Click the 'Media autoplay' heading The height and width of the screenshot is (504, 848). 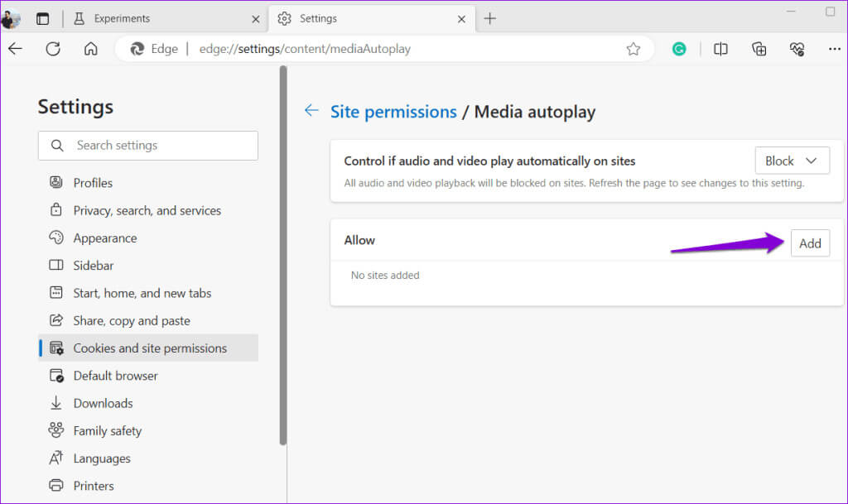534,111
